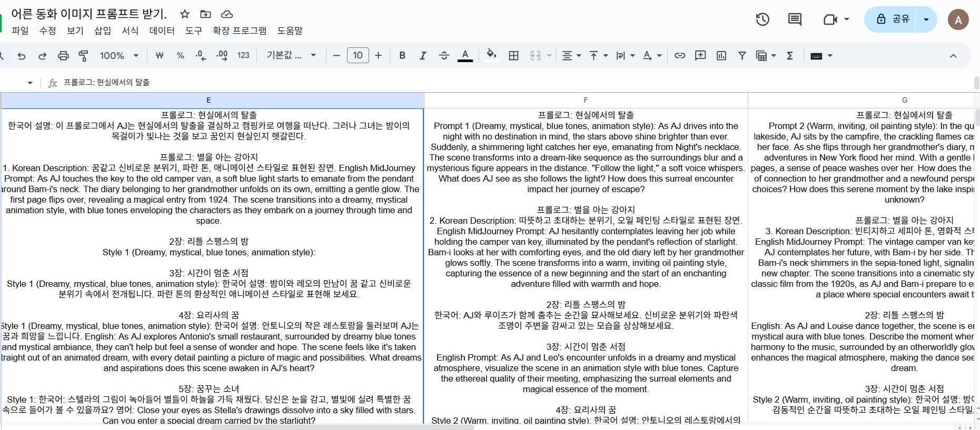The height and width of the screenshot is (430, 980).
Task: Open the 서식 menu
Action: coord(130,31)
